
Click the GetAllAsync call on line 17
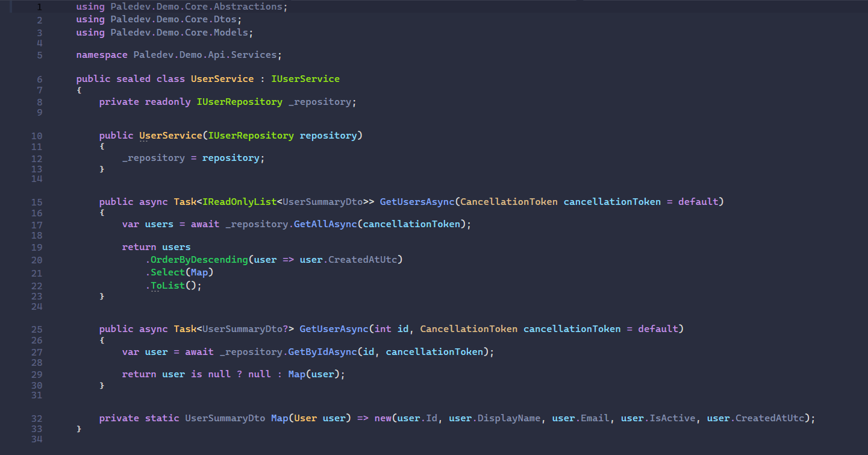(325, 224)
